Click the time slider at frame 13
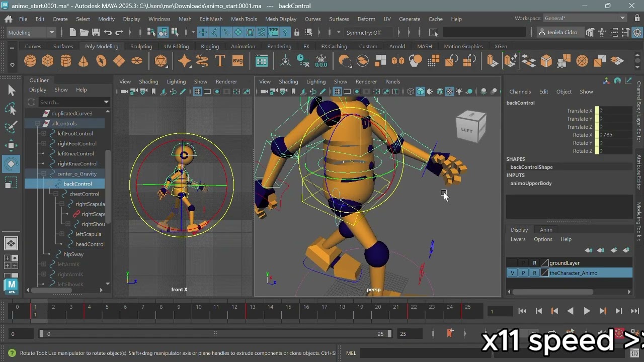 252,311
